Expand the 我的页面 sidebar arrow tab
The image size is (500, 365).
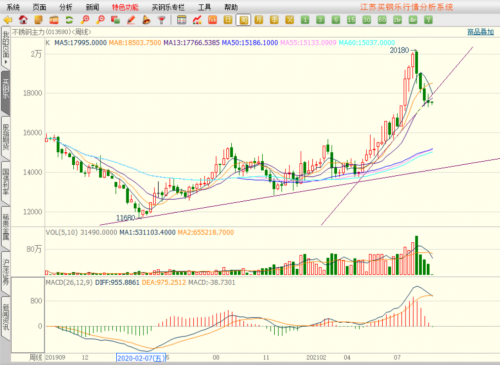pos(6,48)
